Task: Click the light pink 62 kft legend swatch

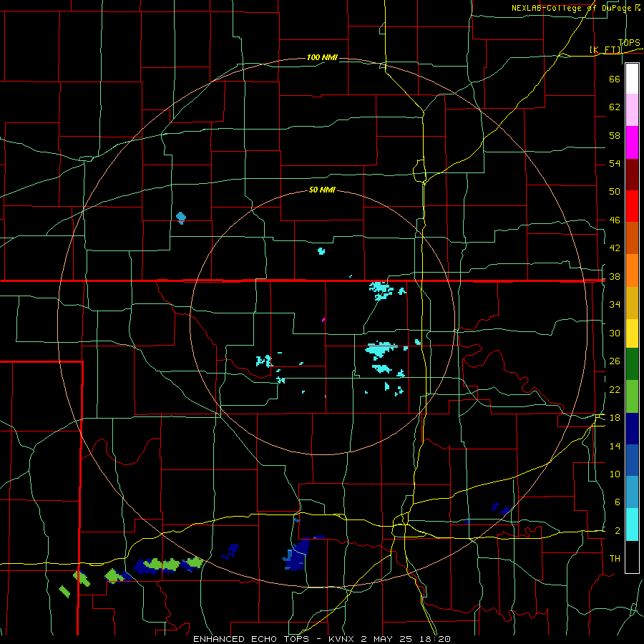Action: tap(632, 110)
